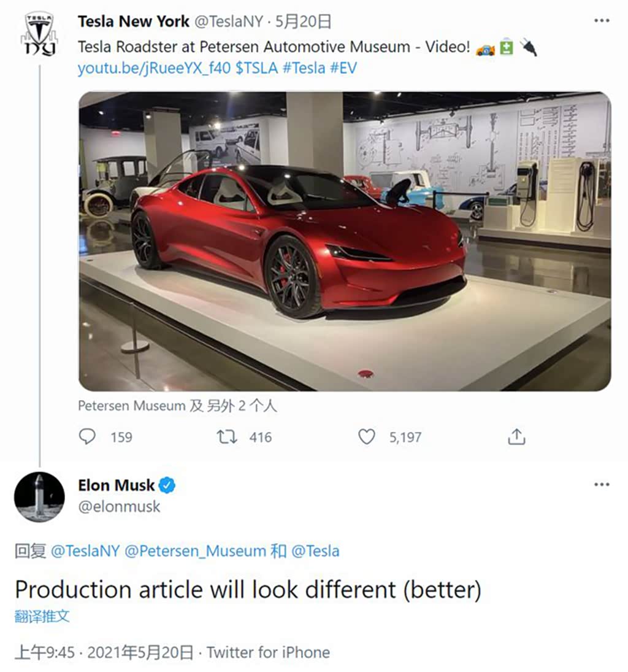This screenshot has height=672, width=628.
Task: Translate the tweet via 翻译推文
Action: tap(42, 616)
